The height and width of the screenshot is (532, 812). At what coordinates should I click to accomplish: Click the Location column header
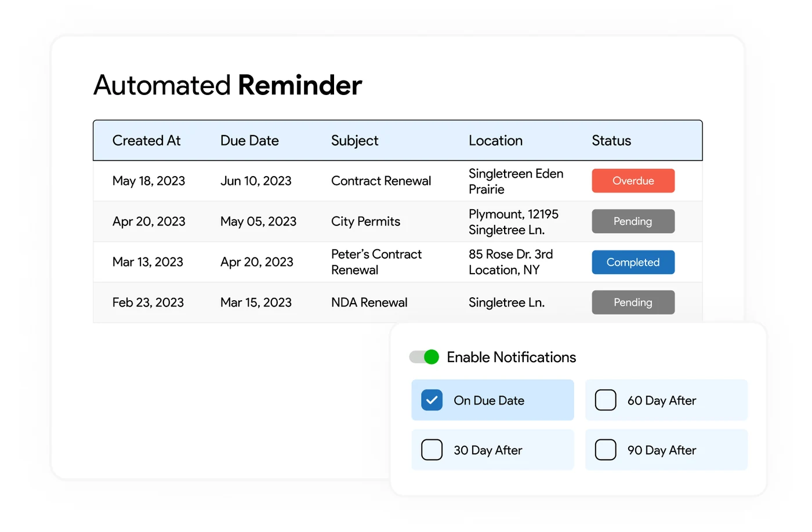[x=495, y=141]
